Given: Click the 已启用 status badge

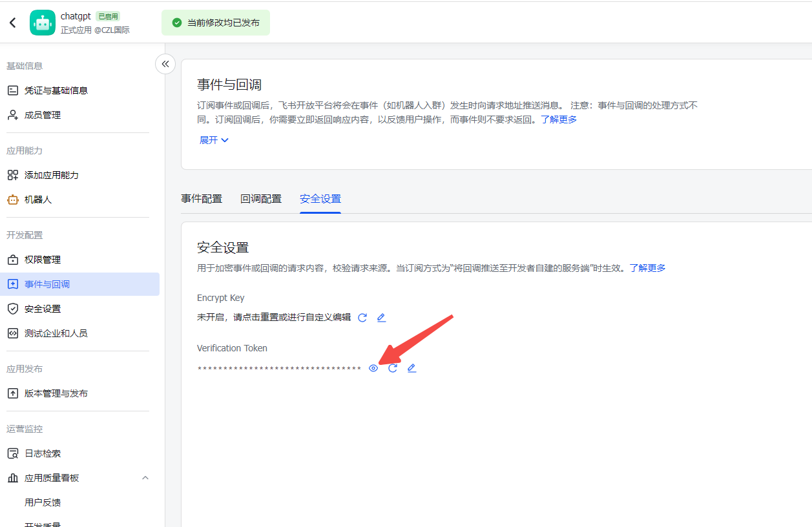Looking at the screenshot, I should (108, 16).
